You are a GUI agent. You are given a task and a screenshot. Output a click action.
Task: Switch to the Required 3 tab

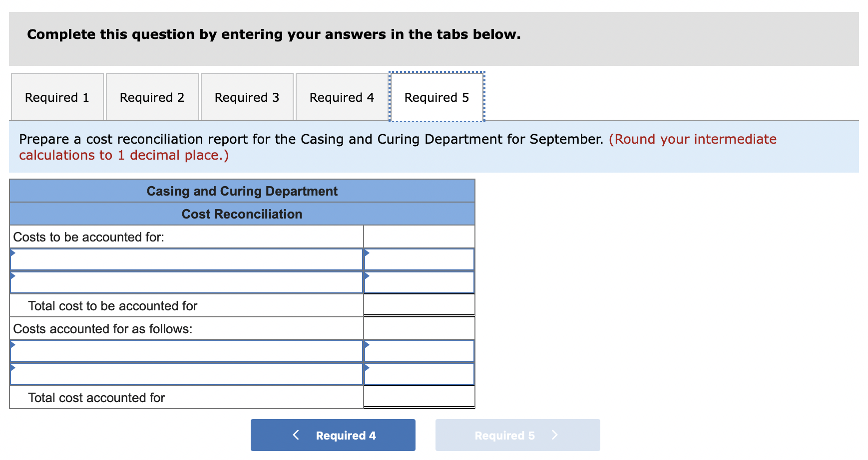click(x=247, y=97)
